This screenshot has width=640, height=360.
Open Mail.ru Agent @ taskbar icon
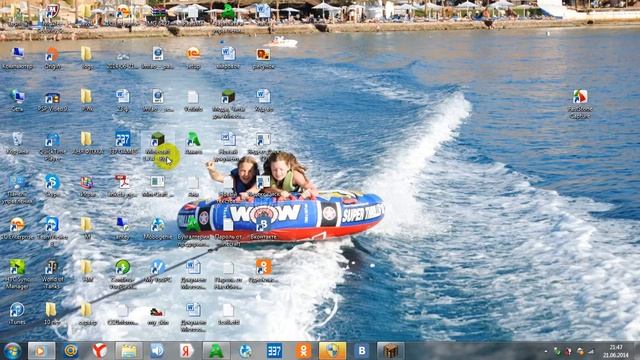pyautogui.click(x=71, y=351)
